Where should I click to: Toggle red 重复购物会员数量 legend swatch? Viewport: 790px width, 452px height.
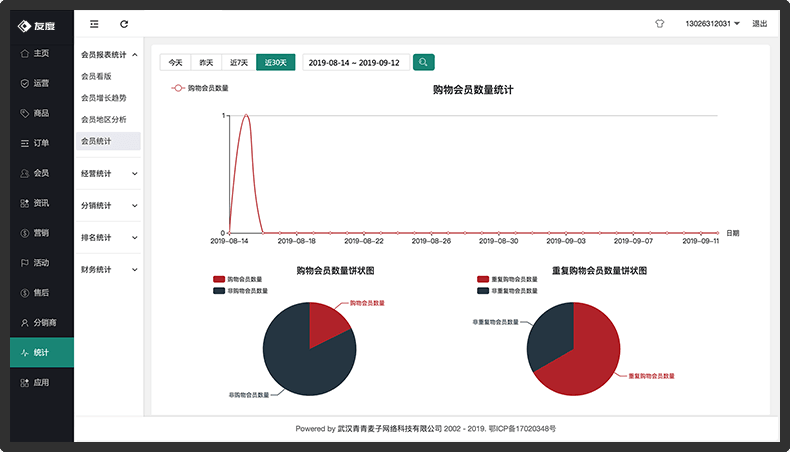pos(483,279)
